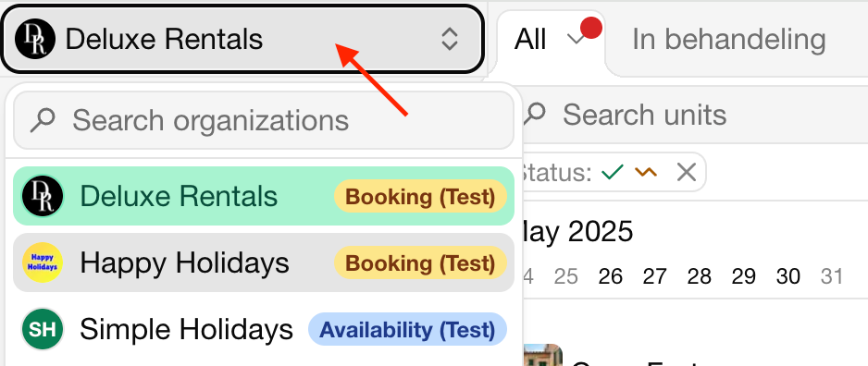Viewport: 868px width, 366px height.
Task: Focus the Search organizations field
Action: pyautogui.click(x=264, y=120)
